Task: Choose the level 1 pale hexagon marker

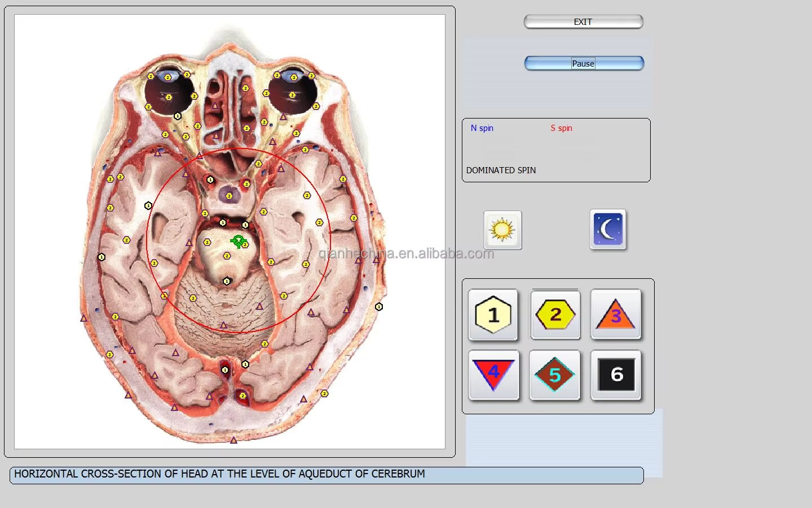Action: click(x=493, y=315)
